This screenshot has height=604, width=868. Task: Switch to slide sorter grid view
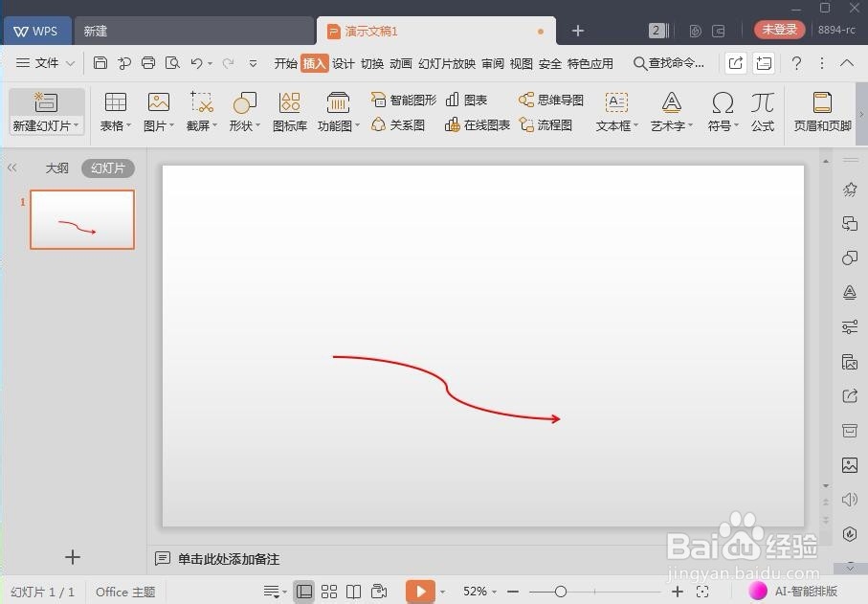coord(329,592)
